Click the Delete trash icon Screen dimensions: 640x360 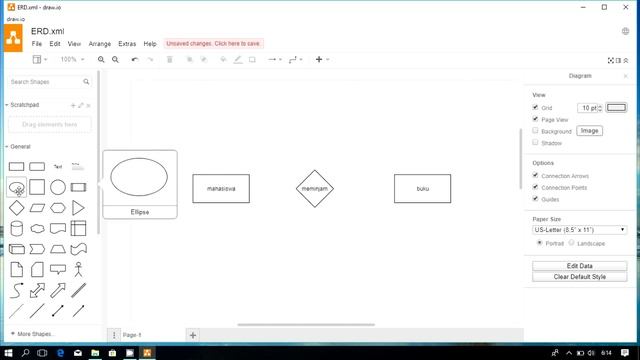click(170, 60)
